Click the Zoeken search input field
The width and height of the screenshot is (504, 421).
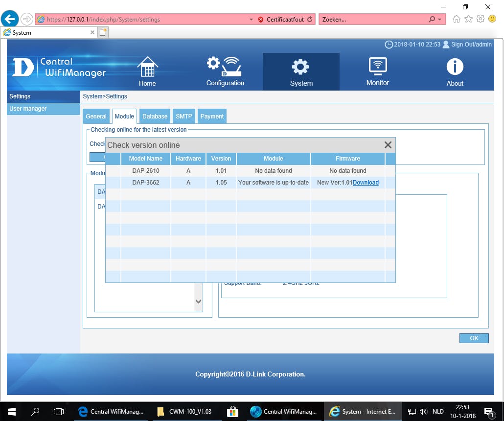coord(373,20)
